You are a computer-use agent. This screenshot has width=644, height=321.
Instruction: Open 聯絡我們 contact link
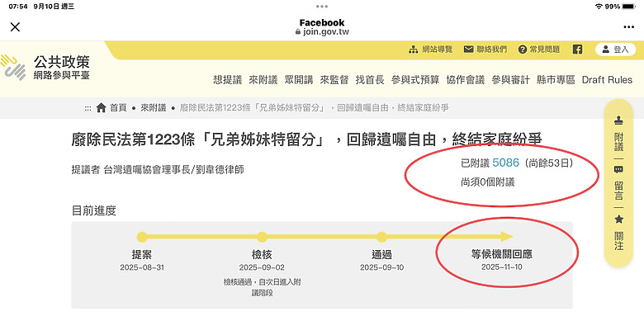491,50
